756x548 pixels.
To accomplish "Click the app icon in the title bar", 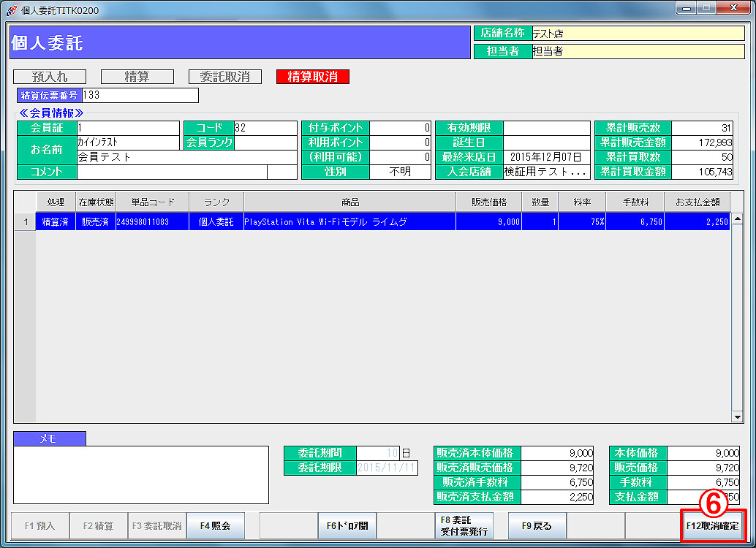I will click(x=11, y=10).
